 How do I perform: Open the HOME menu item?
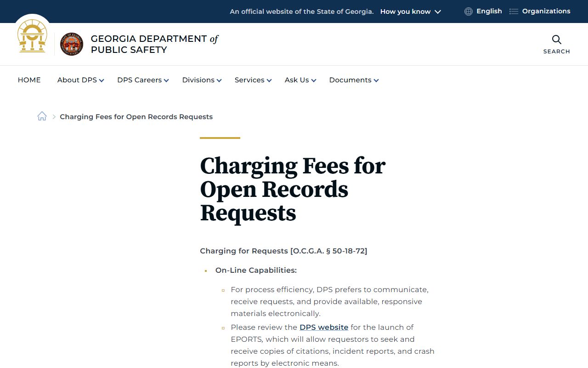(x=29, y=80)
